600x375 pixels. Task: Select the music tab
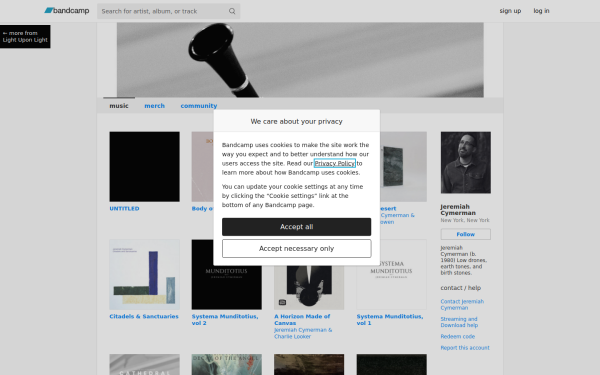[x=119, y=106]
